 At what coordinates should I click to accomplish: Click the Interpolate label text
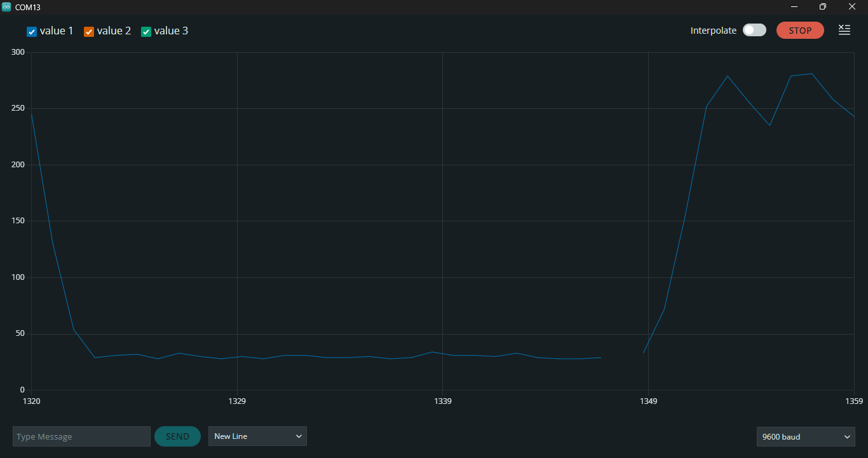(714, 31)
